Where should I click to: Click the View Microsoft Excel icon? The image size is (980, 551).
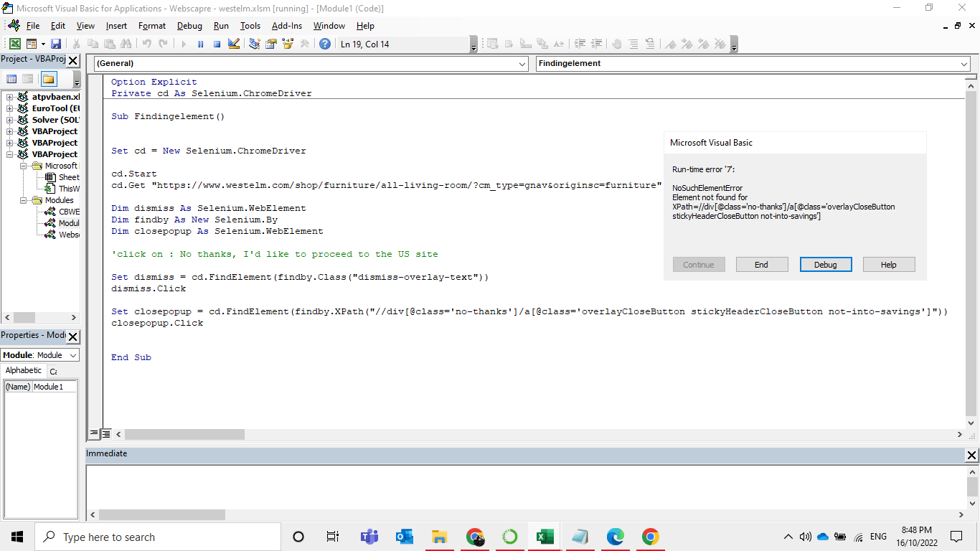click(14, 43)
